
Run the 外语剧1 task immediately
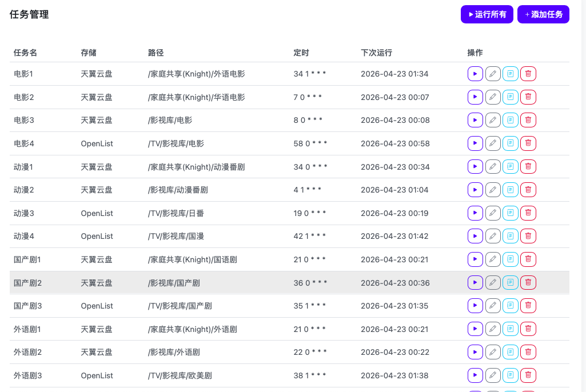(x=475, y=329)
